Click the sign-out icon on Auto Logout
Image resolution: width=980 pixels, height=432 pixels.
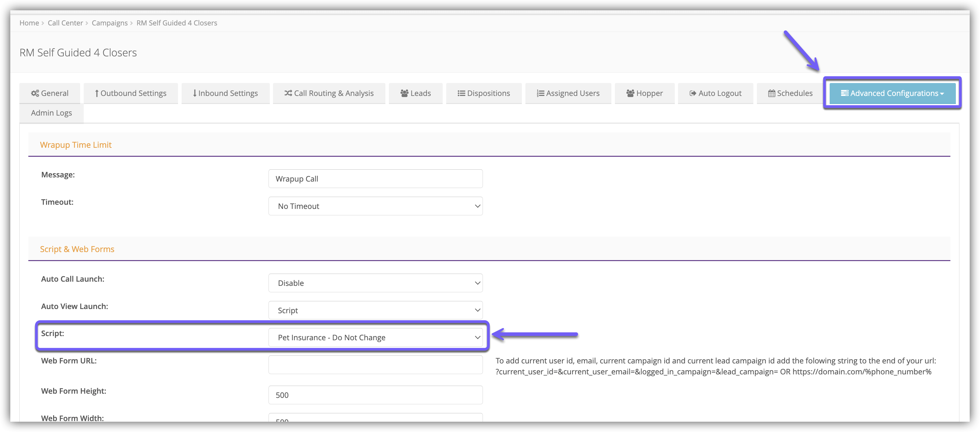(693, 93)
